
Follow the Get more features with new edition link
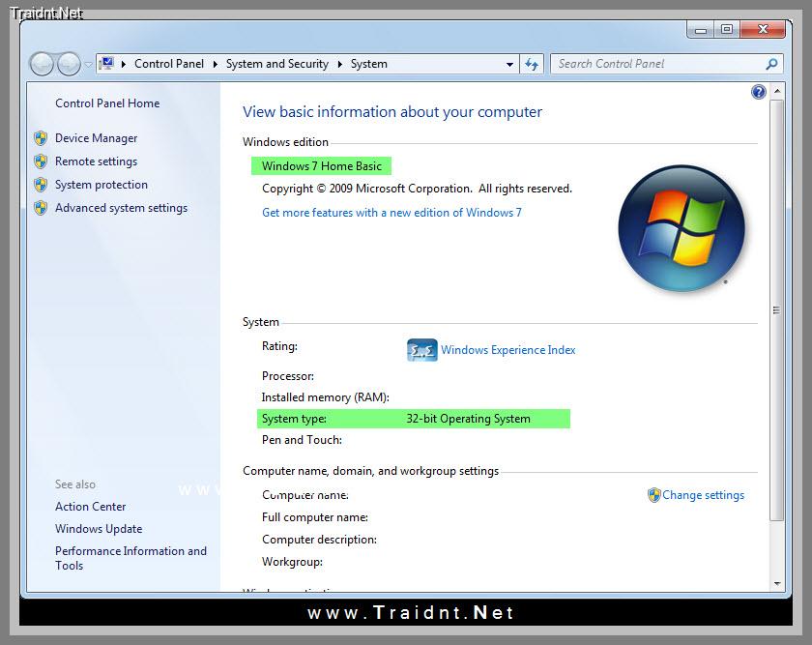pos(391,213)
